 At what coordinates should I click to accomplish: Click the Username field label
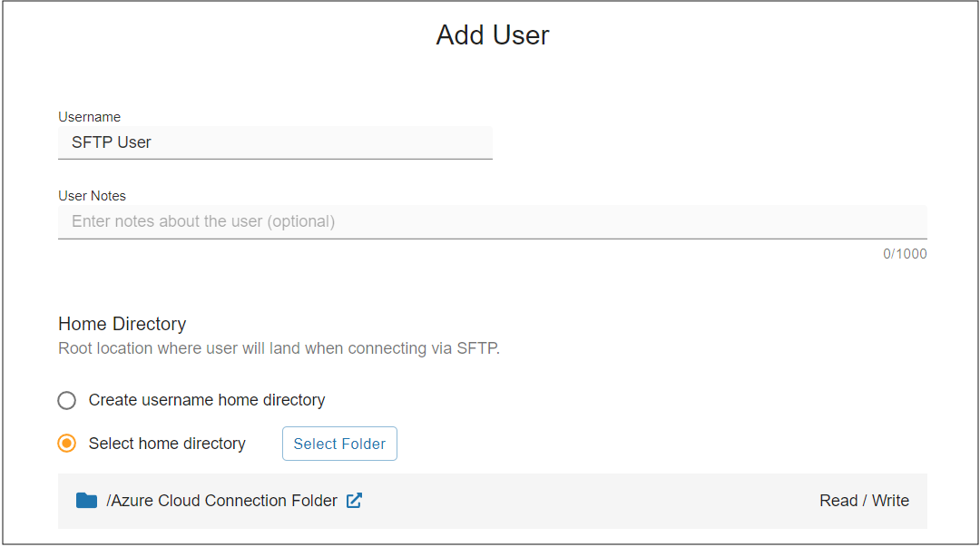(x=89, y=117)
